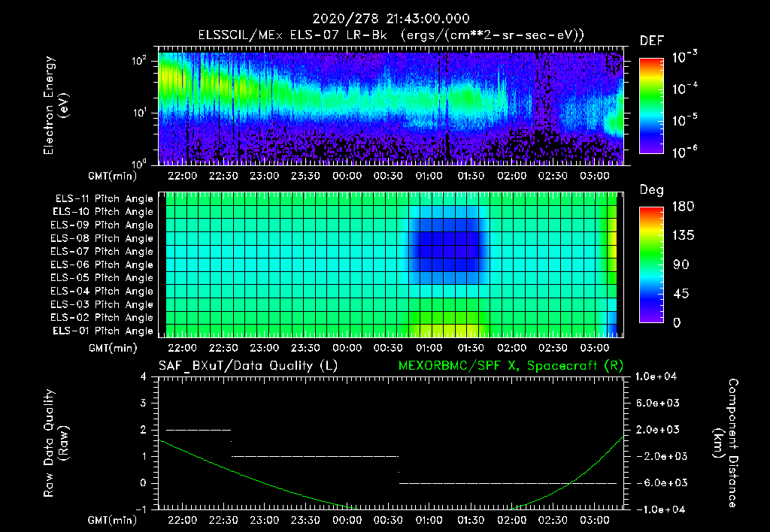Click the 03:00 tick label under the bottom plot
This screenshot has height=532, width=770.
(594, 520)
